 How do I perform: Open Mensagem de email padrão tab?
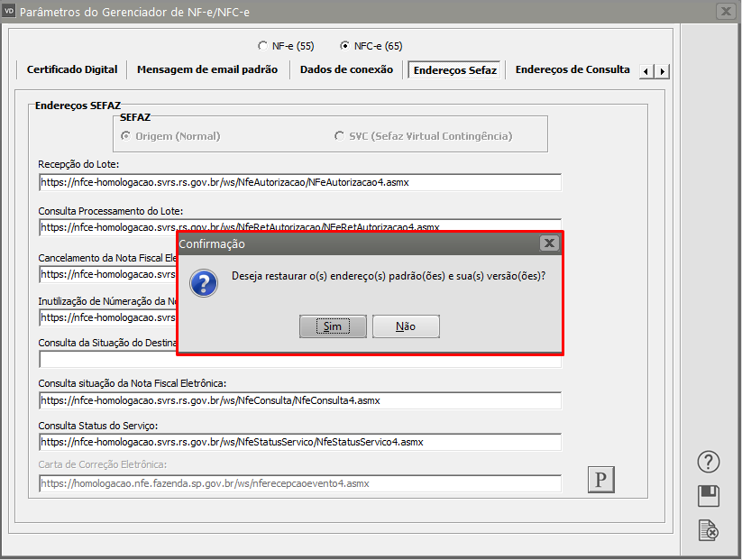[207, 69]
